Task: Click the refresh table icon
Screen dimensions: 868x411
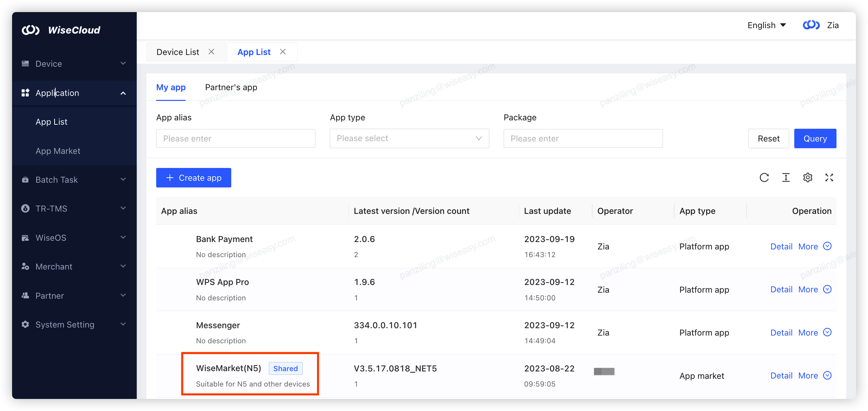Action: pos(764,178)
